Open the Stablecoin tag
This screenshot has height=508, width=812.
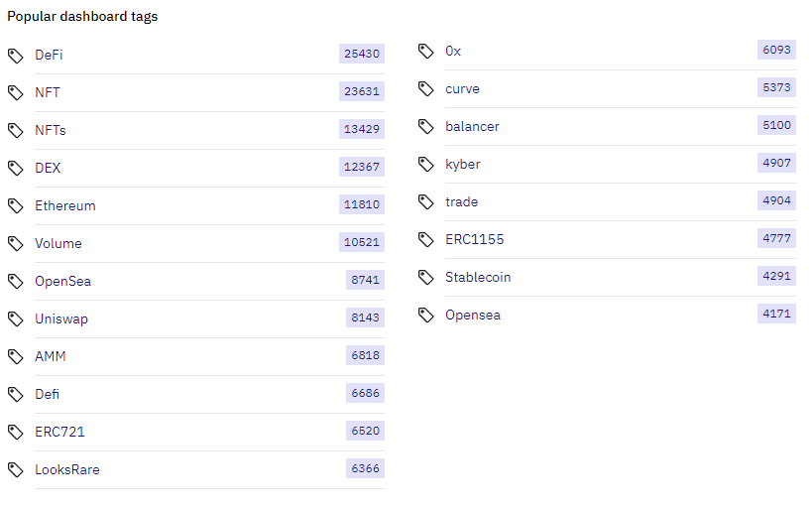coord(478,278)
